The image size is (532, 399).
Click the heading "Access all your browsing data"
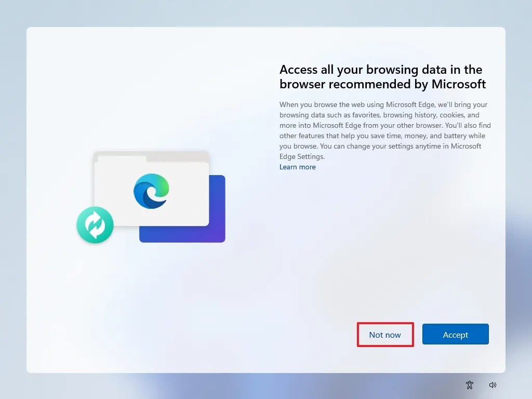381,70
